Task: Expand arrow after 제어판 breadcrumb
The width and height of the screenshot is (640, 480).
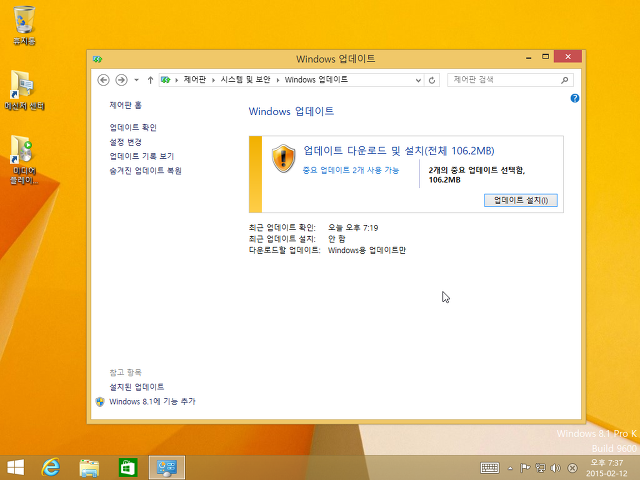Action: 213,80
